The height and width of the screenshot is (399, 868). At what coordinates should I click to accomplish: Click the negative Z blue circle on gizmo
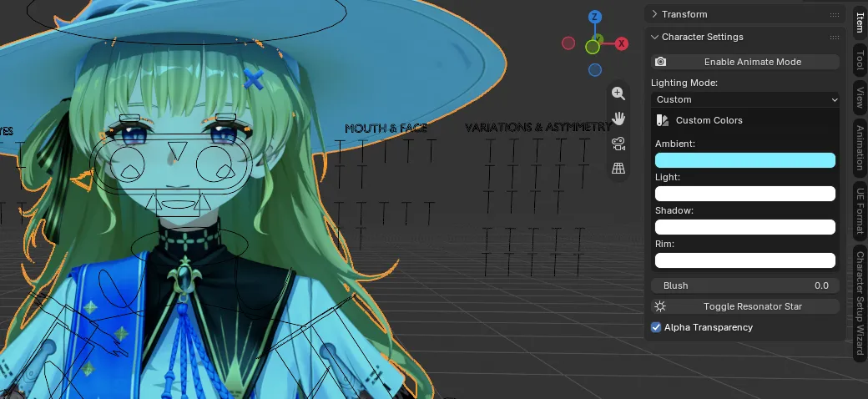tap(594, 70)
